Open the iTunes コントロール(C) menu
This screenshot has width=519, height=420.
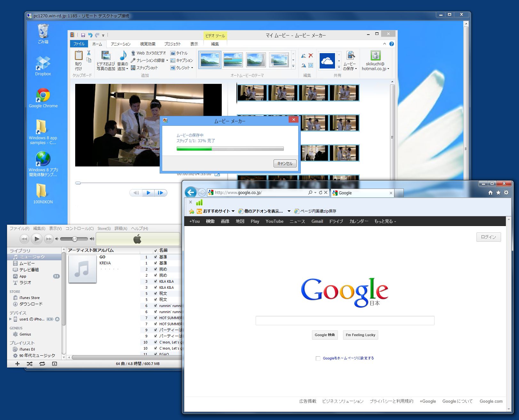(x=80, y=228)
